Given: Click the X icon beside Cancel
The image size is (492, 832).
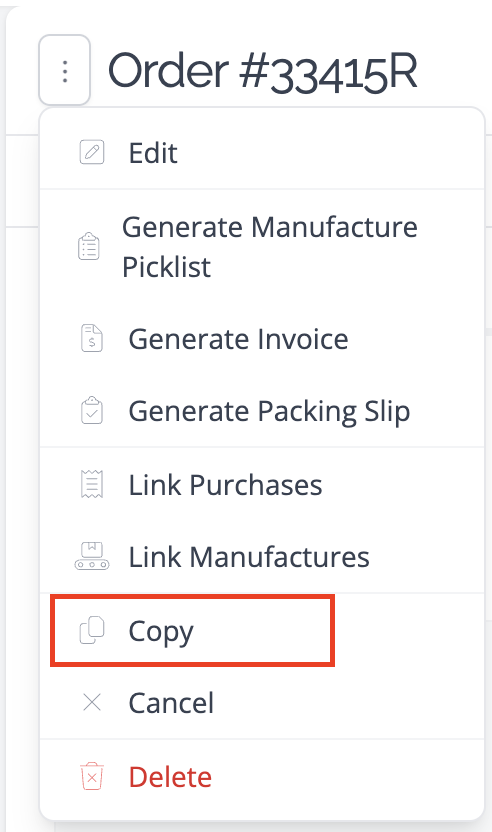Looking at the screenshot, I should pos(92,703).
